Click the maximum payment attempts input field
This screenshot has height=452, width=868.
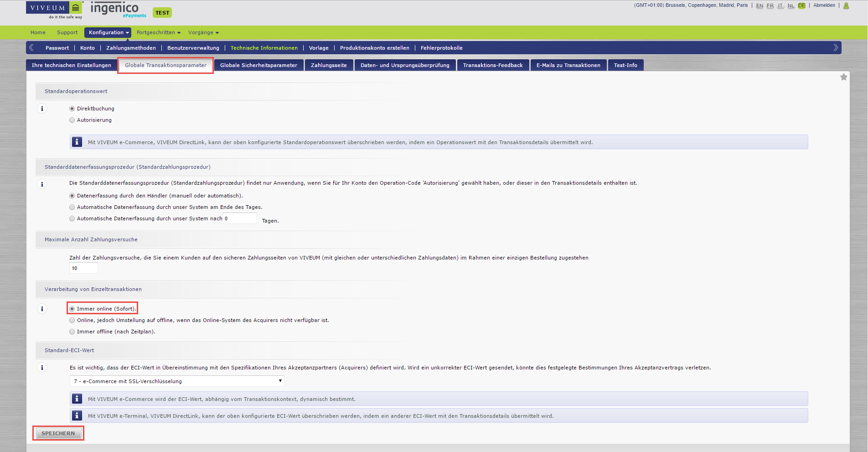[x=83, y=268]
